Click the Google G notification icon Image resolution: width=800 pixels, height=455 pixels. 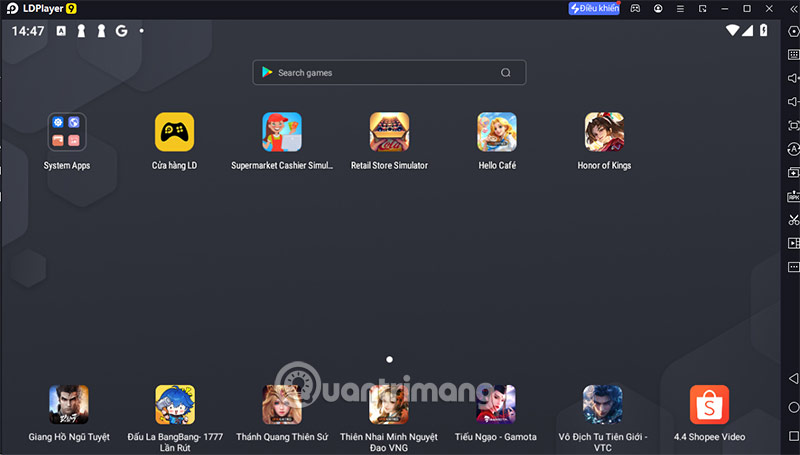coord(121,31)
